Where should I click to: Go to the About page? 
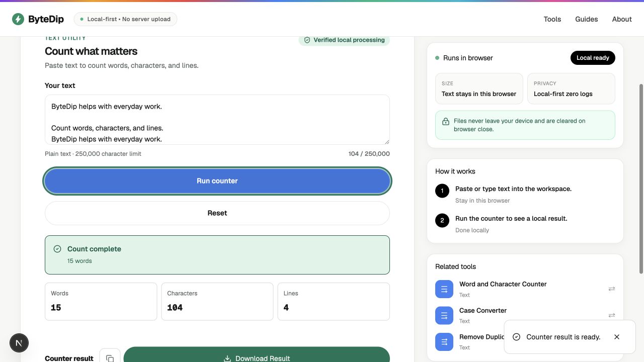click(x=622, y=19)
